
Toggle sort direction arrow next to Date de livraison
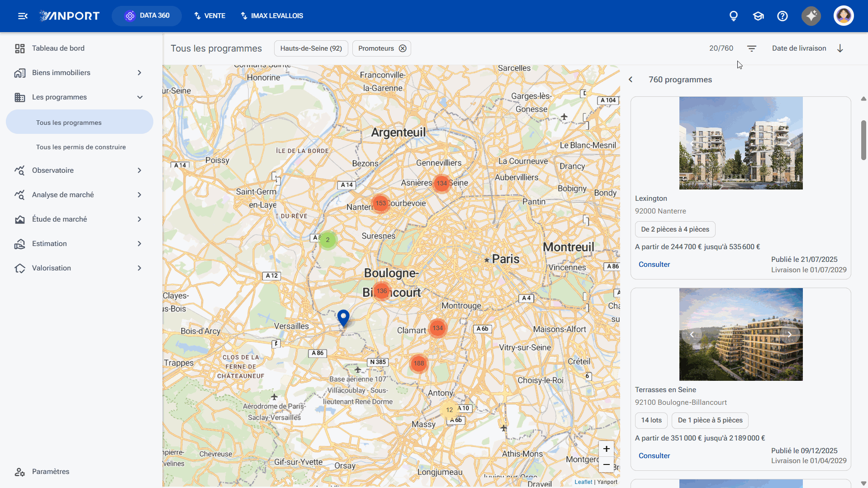(840, 48)
